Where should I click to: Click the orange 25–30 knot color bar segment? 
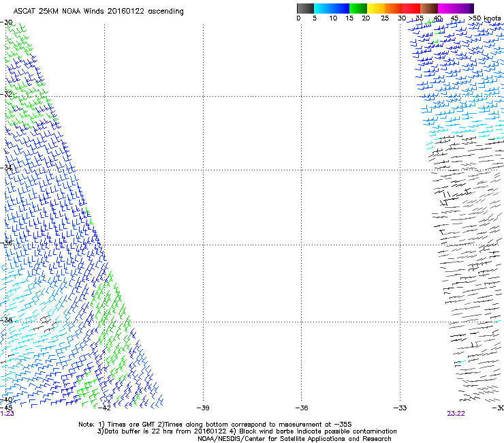coord(394,8)
